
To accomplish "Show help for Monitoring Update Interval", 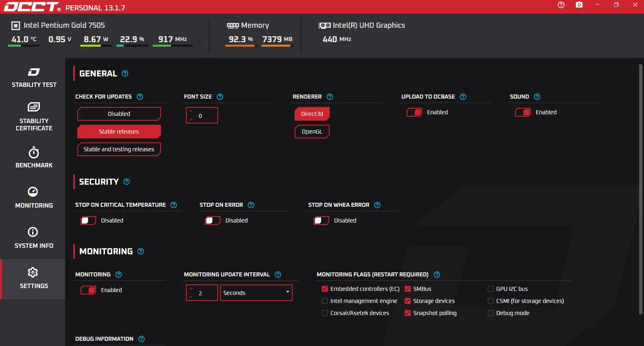I will click(278, 275).
